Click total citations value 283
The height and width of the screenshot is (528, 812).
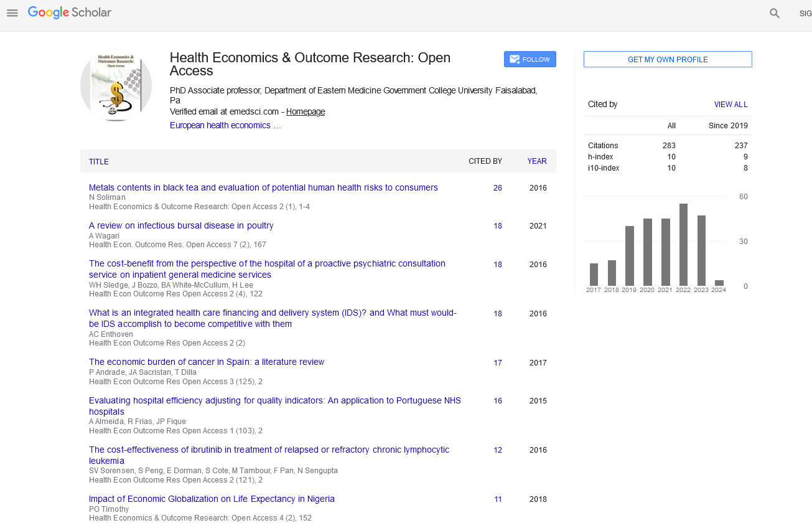coord(669,146)
